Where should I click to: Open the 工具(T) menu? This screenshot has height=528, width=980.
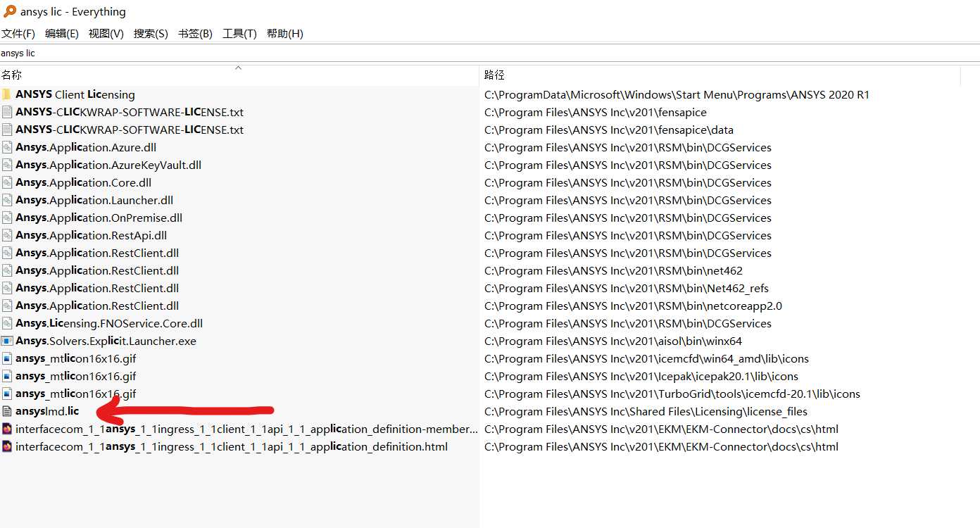239,34
